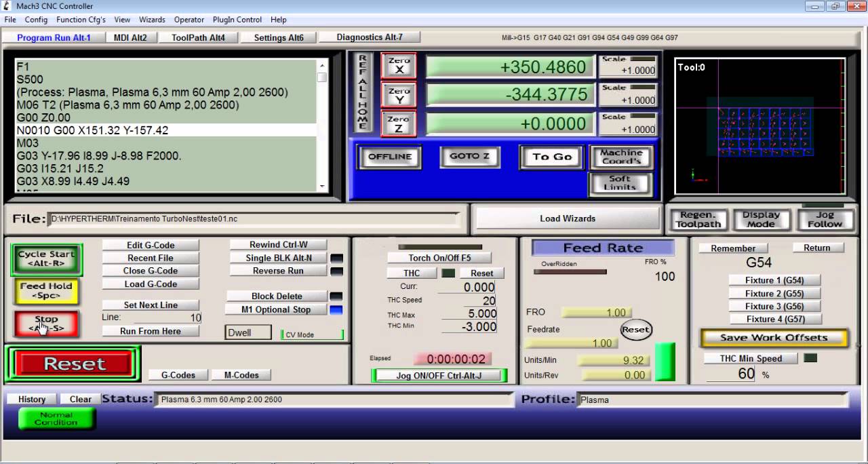Click the green feedrate vertical bar
The image size is (868, 464).
click(665, 363)
